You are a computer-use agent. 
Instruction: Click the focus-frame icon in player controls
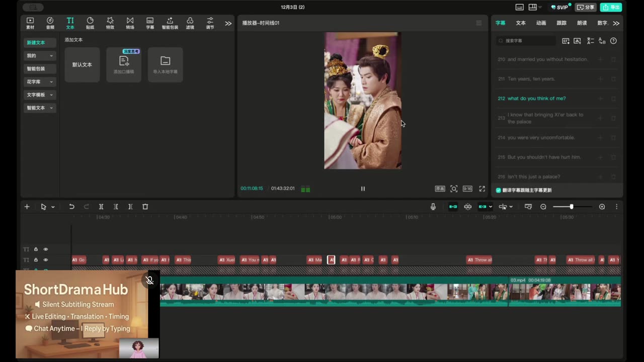[454, 189]
